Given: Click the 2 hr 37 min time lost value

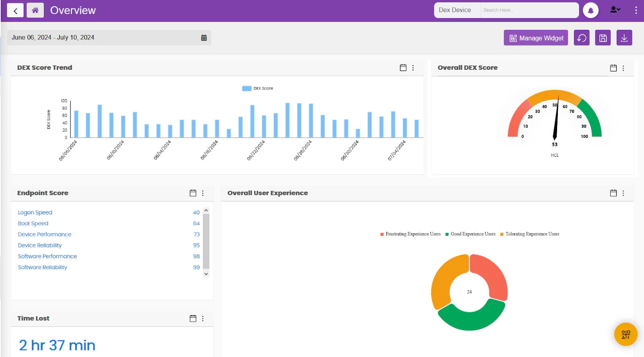Looking at the screenshot, I should coord(57,345).
